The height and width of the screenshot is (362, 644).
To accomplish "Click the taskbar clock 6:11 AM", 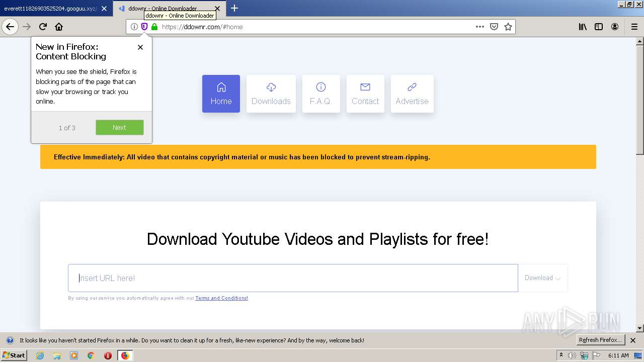I will click(x=618, y=355).
